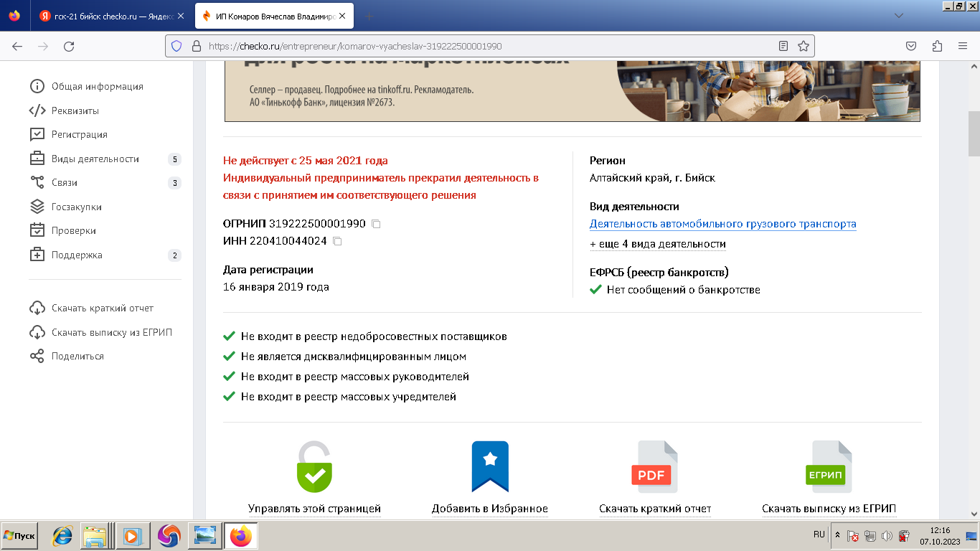This screenshot has height=551, width=980.
Task: Open Firefox application menu (hamburger)
Action: (963, 46)
